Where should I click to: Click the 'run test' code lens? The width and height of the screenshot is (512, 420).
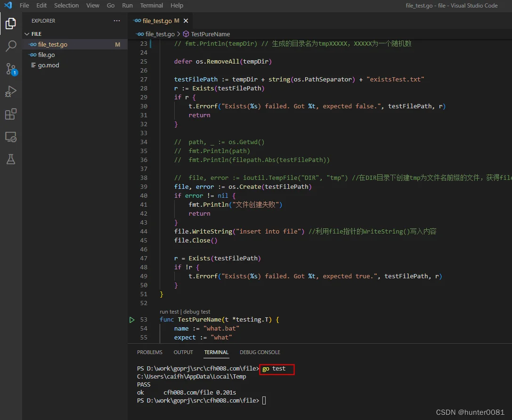point(169,312)
